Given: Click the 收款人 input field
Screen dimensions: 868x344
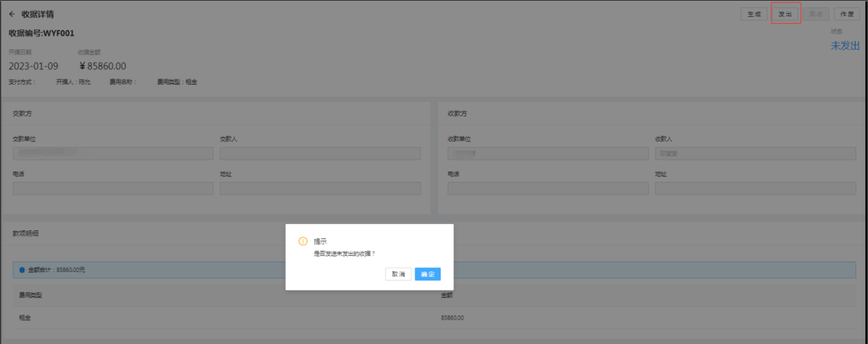Looking at the screenshot, I should tap(755, 154).
